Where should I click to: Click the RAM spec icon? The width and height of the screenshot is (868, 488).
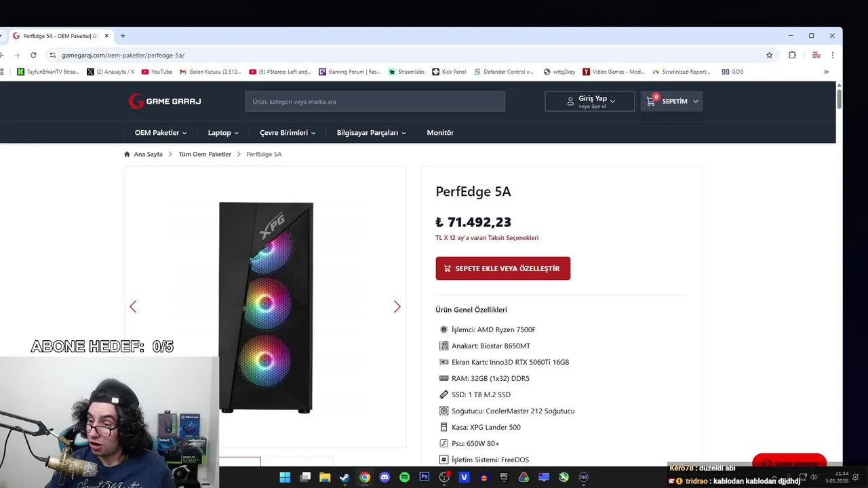click(443, 378)
